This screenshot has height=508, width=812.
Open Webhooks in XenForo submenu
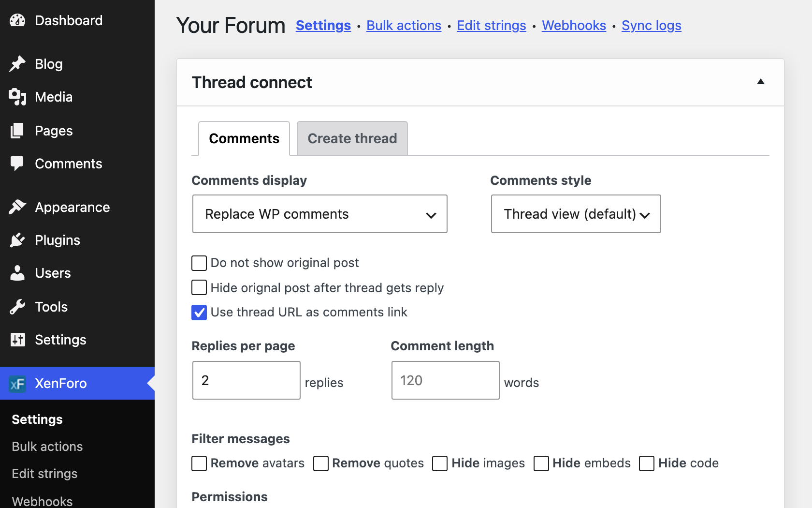click(42, 501)
